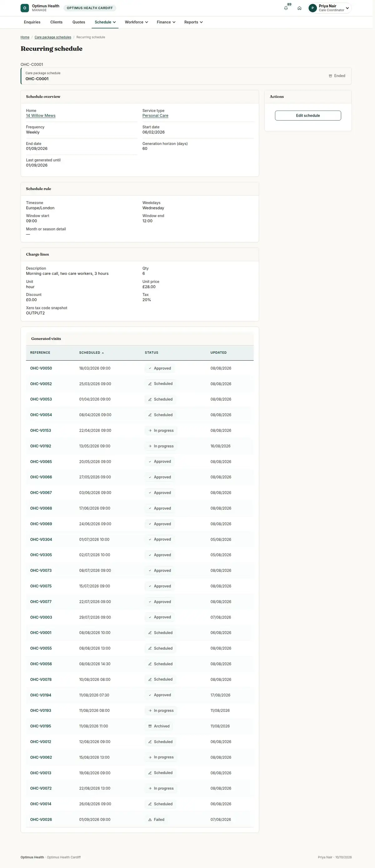
Task: Follow the Home breadcrumb link
Action: (25, 37)
